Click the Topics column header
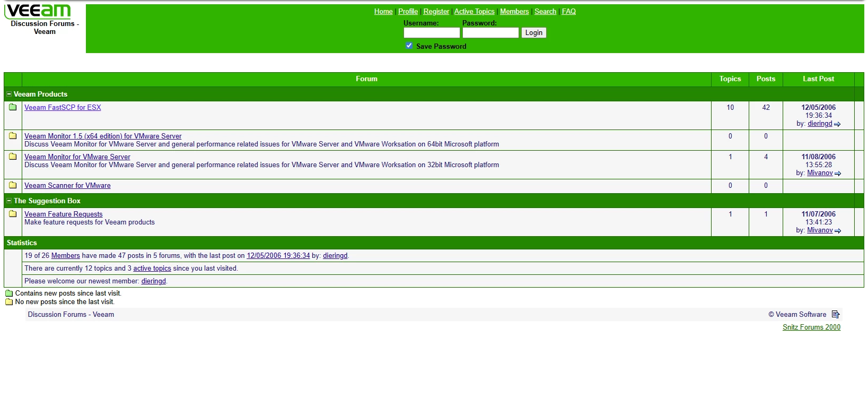 tap(730, 79)
